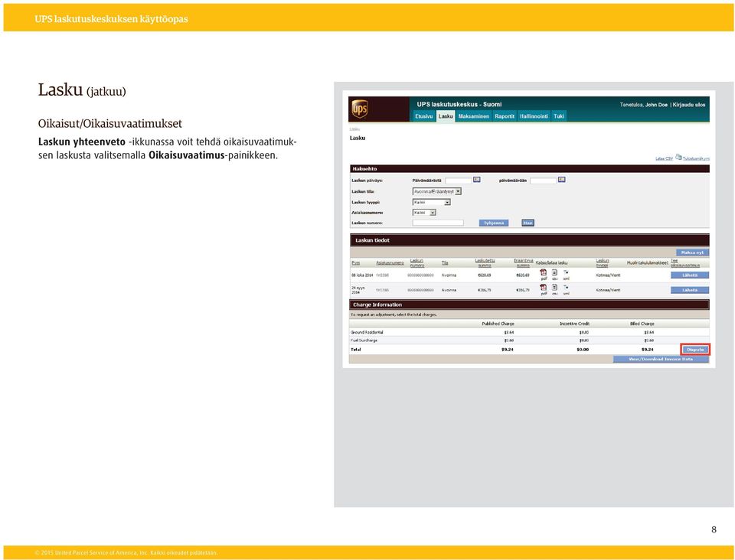Viewport: 735px width, 560px height.
Task: Click the Charge Information section header
Action: pyautogui.click(x=529, y=304)
